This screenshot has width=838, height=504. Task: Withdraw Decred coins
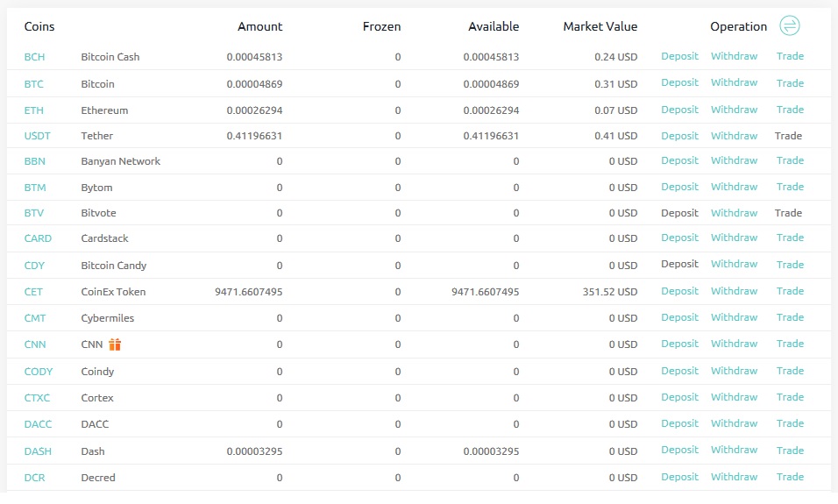pyautogui.click(x=734, y=477)
